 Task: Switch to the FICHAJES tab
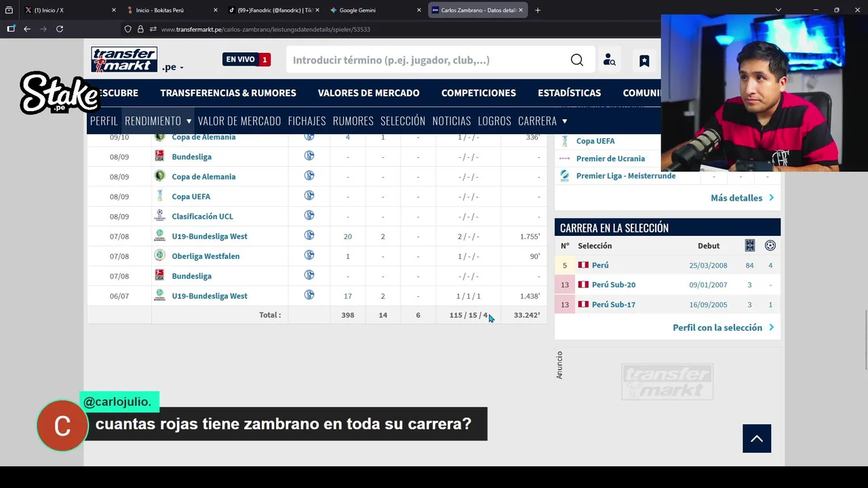pos(307,121)
